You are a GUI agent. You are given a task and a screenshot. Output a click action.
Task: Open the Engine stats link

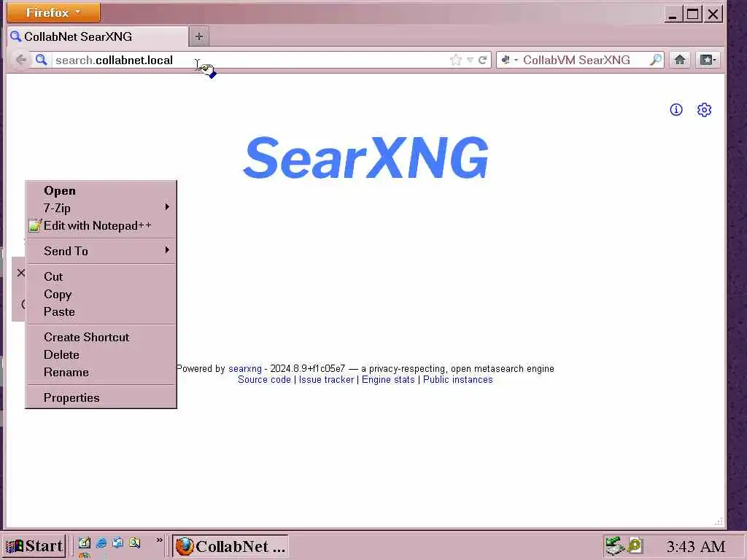click(388, 379)
